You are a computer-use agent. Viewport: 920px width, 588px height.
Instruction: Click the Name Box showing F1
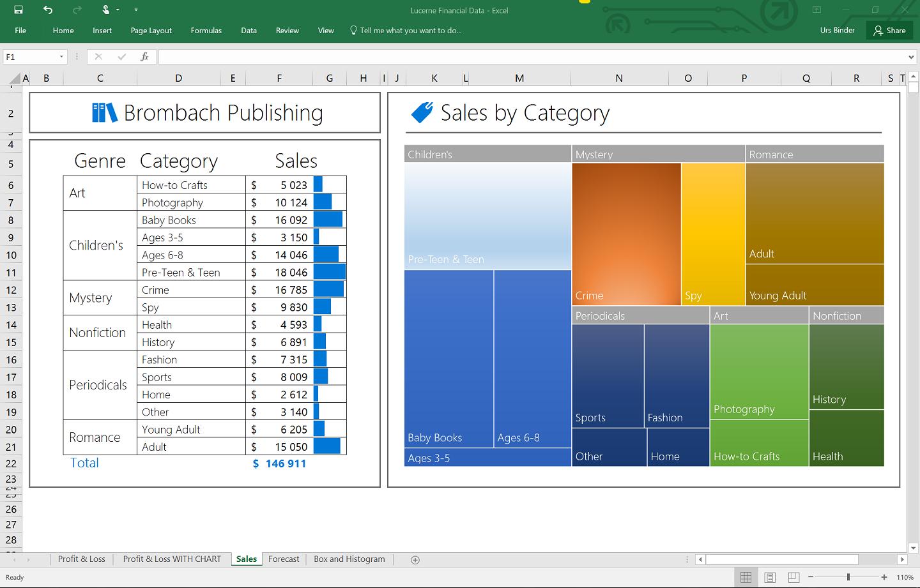point(30,57)
